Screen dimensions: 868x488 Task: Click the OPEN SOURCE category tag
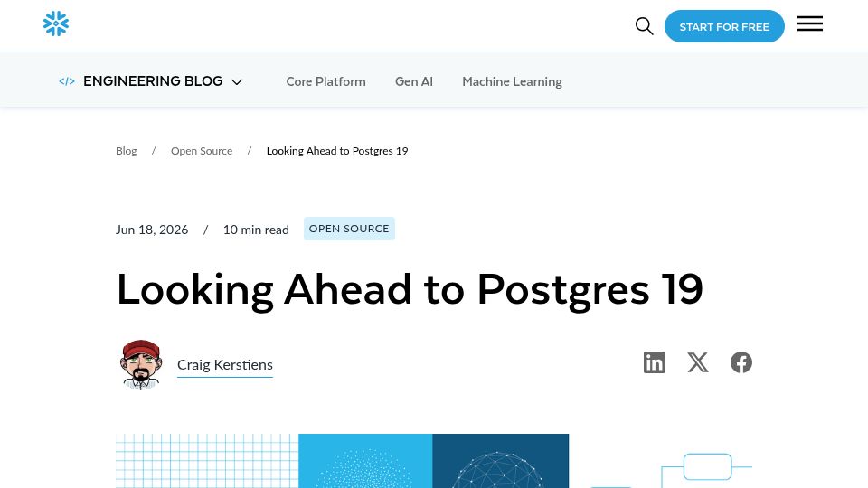point(349,229)
